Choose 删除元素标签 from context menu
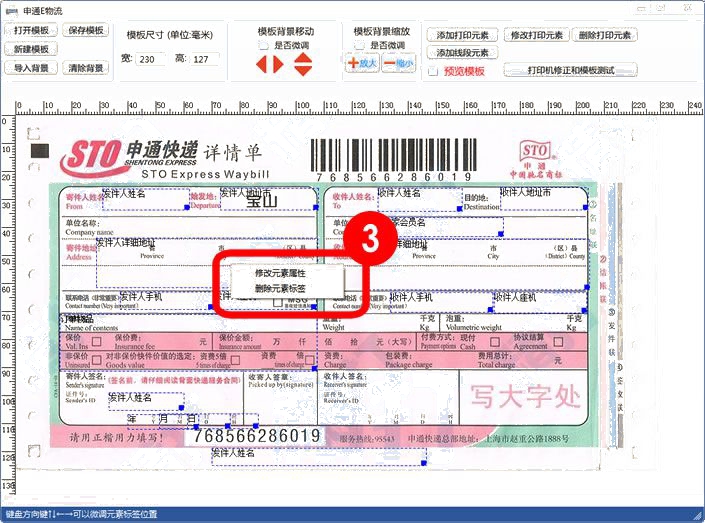The height and width of the screenshot is (523, 705). tap(280, 288)
